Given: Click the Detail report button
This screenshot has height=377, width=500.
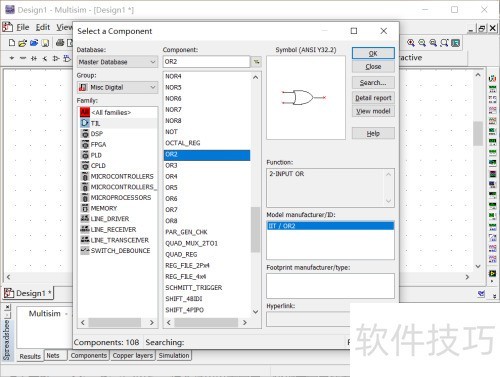Looking at the screenshot, I should (x=373, y=98).
